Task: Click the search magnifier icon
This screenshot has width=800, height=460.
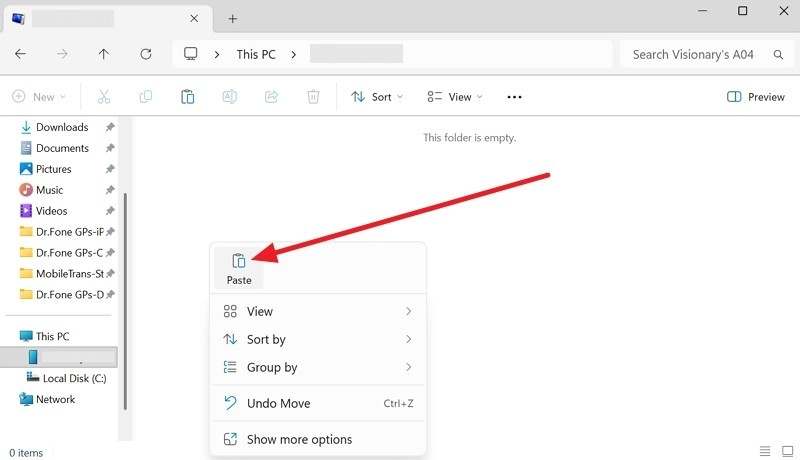Action: pos(778,54)
